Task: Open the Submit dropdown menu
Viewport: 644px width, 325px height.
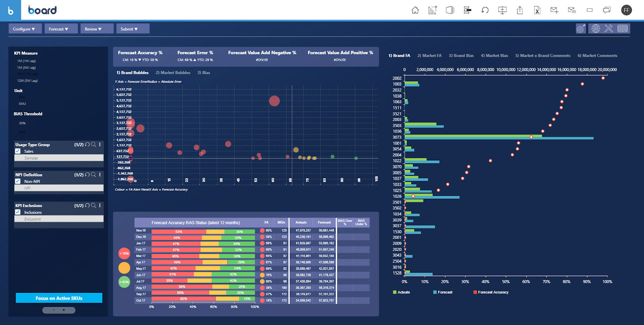Action: 133,28
